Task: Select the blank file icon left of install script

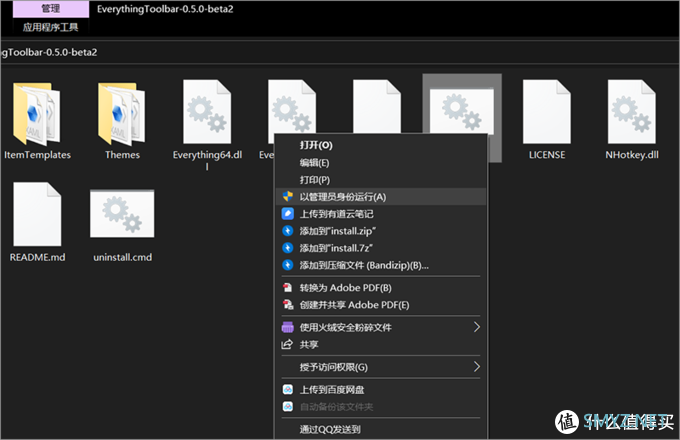Action: (x=377, y=106)
